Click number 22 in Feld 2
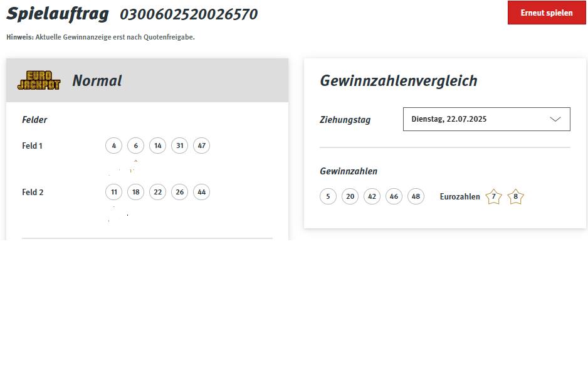 coord(157,193)
